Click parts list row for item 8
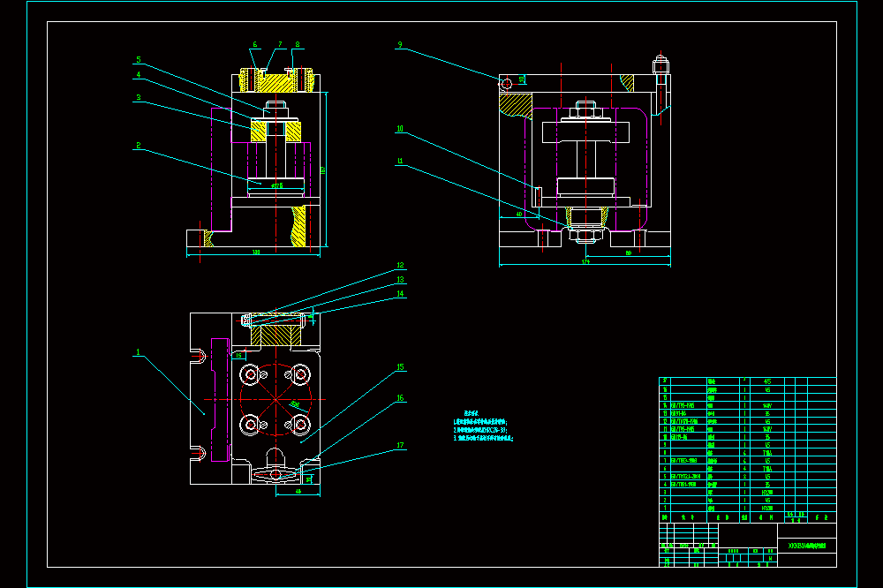Image resolution: width=883 pixels, height=588 pixels. click(x=748, y=452)
